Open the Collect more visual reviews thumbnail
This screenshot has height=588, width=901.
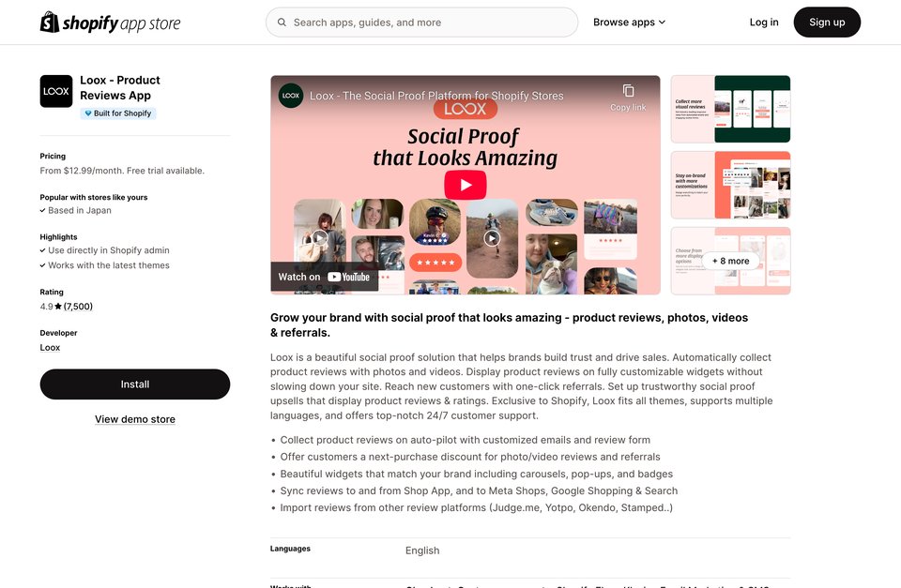(x=730, y=109)
